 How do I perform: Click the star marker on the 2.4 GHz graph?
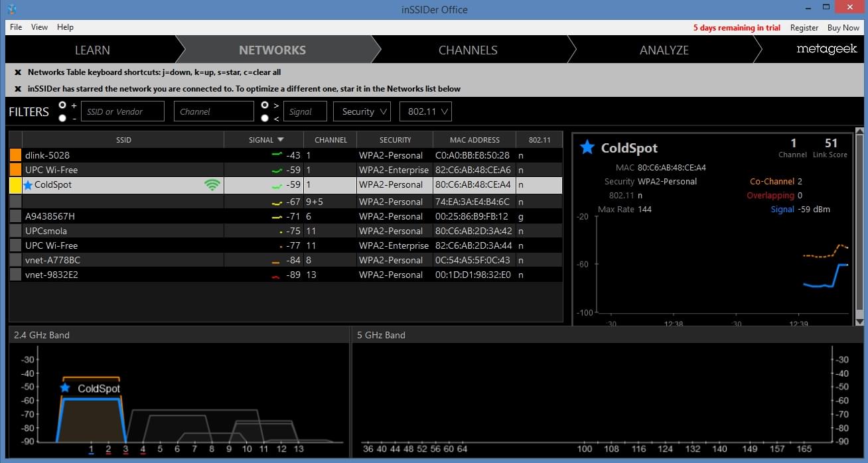64,388
